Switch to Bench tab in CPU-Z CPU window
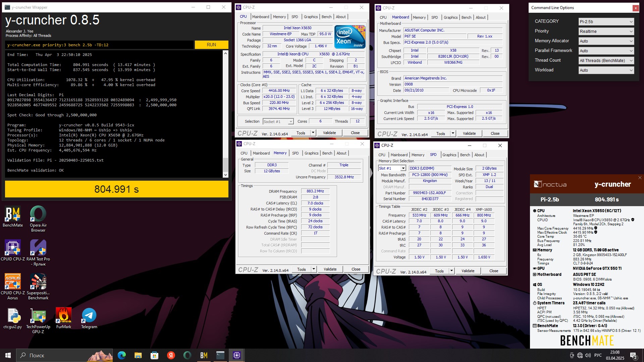The height and width of the screenshot is (362, 644). click(326, 17)
